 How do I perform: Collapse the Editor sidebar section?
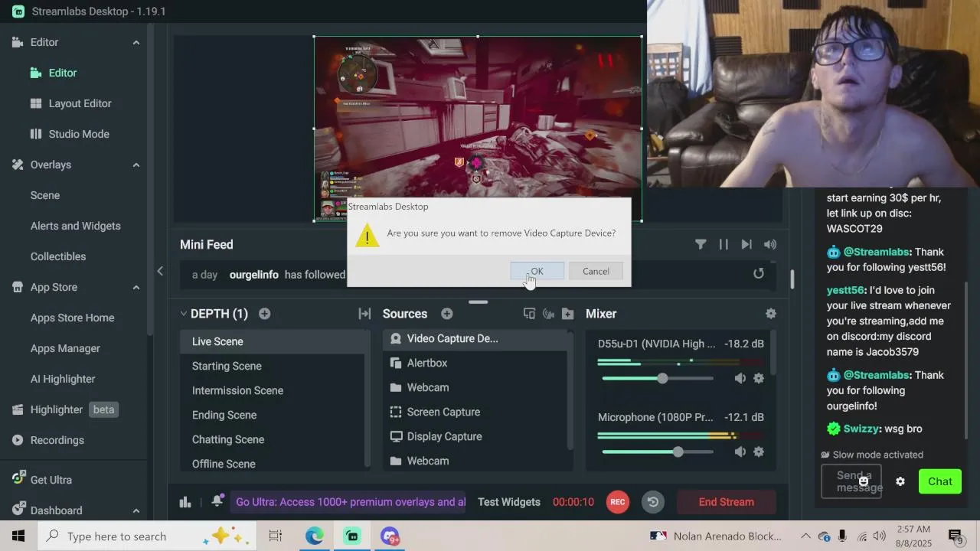pyautogui.click(x=136, y=42)
